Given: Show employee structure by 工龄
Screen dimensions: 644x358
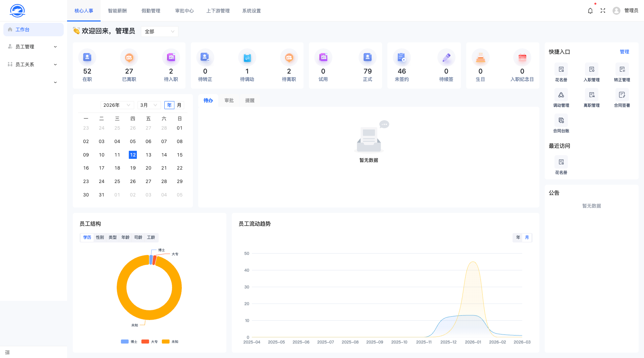Looking at the screenshot, I should [151, 237].
